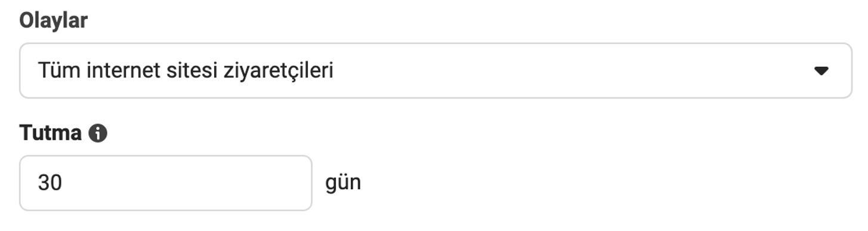
Task: Click the black triangle in the events selector
Action: [x=821, y=71]
